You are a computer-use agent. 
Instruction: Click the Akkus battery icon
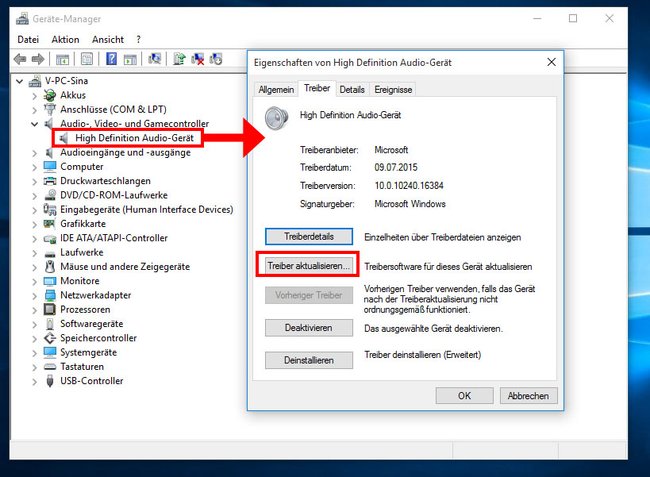click(50, 95)
